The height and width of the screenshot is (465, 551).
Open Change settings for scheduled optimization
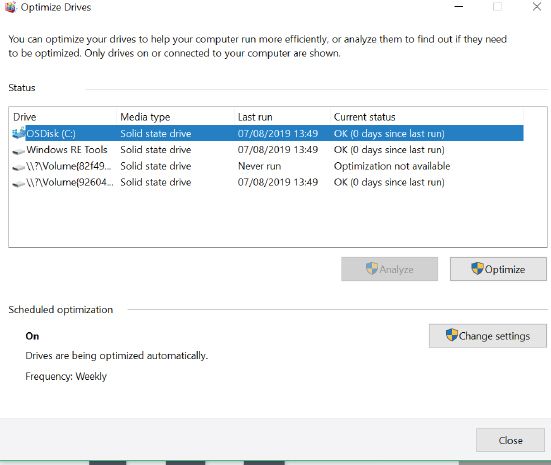[488, 336]
